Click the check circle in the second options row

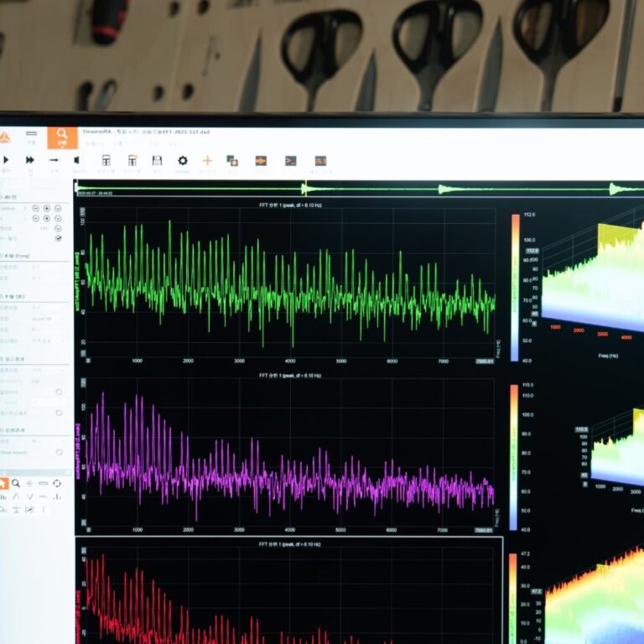click(x=58, y=219)
